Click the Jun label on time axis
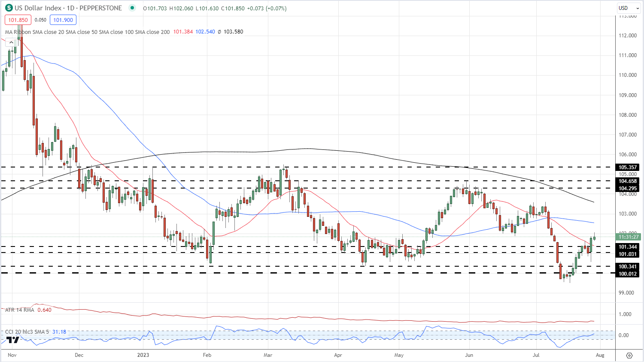The height and width of the screenshot is (362, 644). coord(469,355)
